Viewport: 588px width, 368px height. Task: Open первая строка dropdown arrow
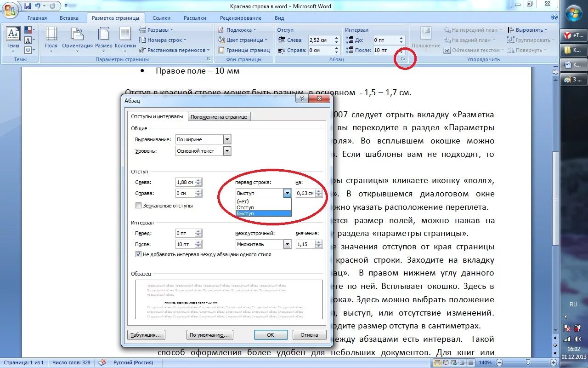pyautogui.click(x=287, y=193)
